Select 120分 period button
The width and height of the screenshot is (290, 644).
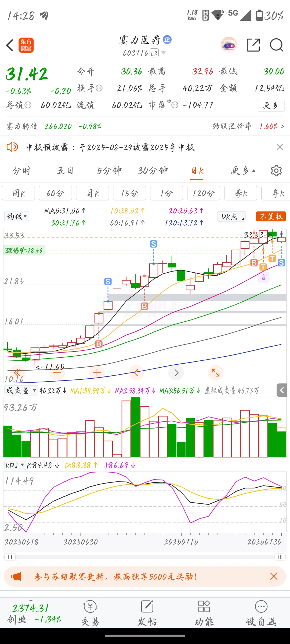pos(204,193)
